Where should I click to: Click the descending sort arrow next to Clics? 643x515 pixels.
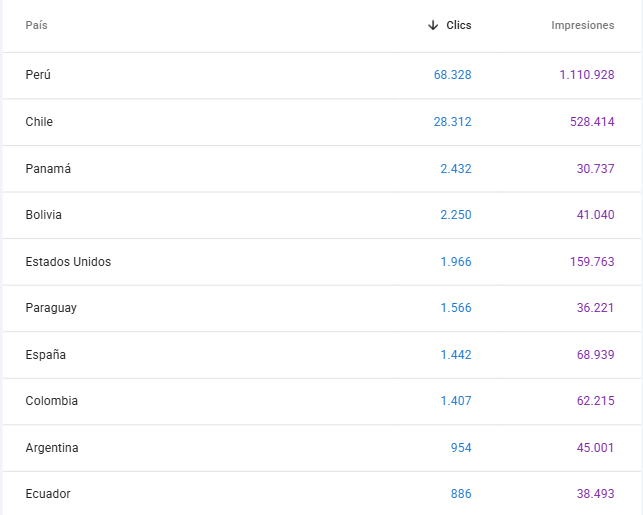click(x=433, y=25)
